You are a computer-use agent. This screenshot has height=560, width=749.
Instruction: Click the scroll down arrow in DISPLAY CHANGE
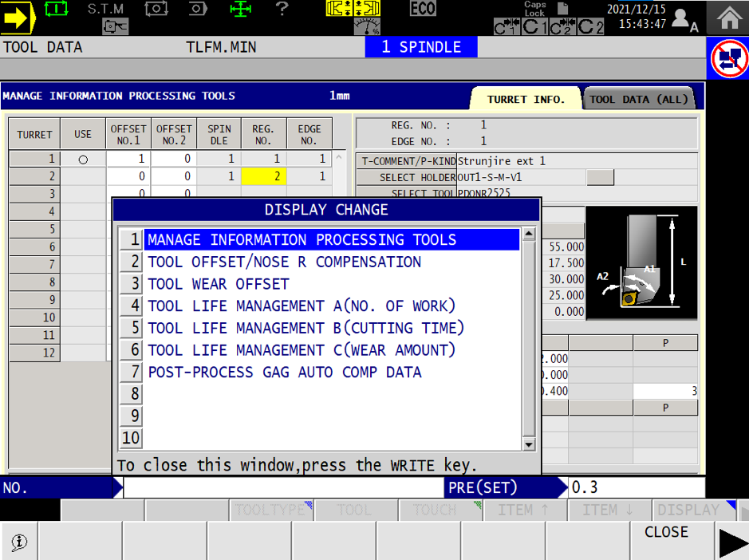527,446
